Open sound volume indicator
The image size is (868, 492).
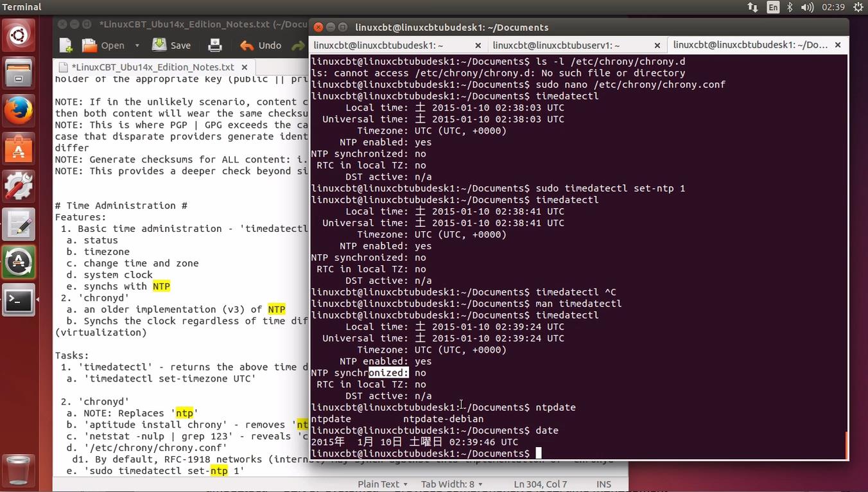(x=807, y=7)
